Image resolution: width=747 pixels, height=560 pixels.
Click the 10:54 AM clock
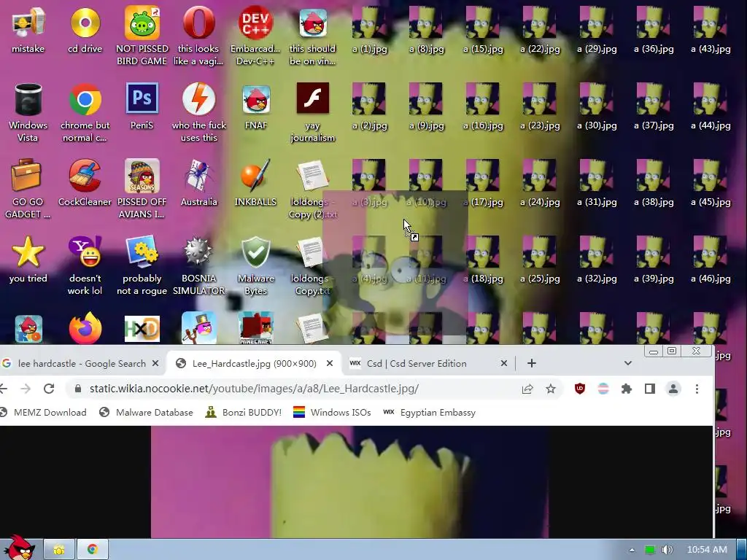(707, 550)
